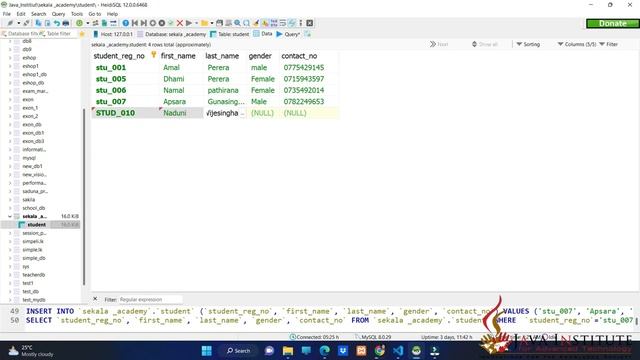Close the filter panel with the X
The width and height of the screenshot is (640, 360).
click(95, 299)
